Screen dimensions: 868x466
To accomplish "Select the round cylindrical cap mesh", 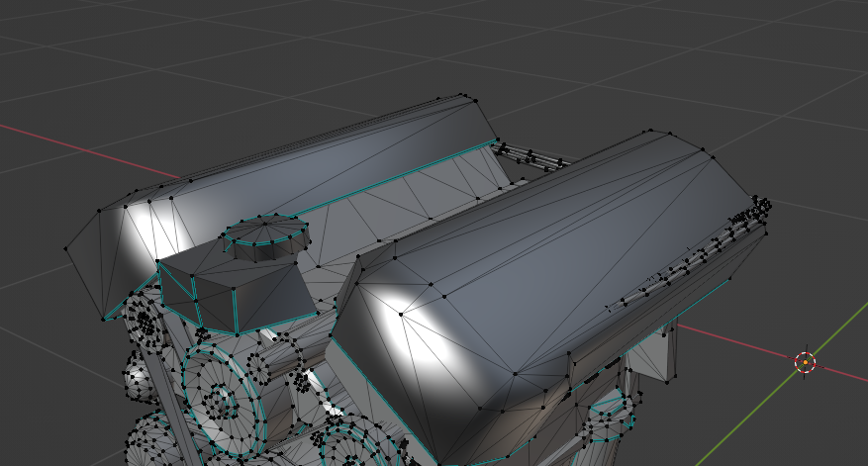I will [267, 236].
